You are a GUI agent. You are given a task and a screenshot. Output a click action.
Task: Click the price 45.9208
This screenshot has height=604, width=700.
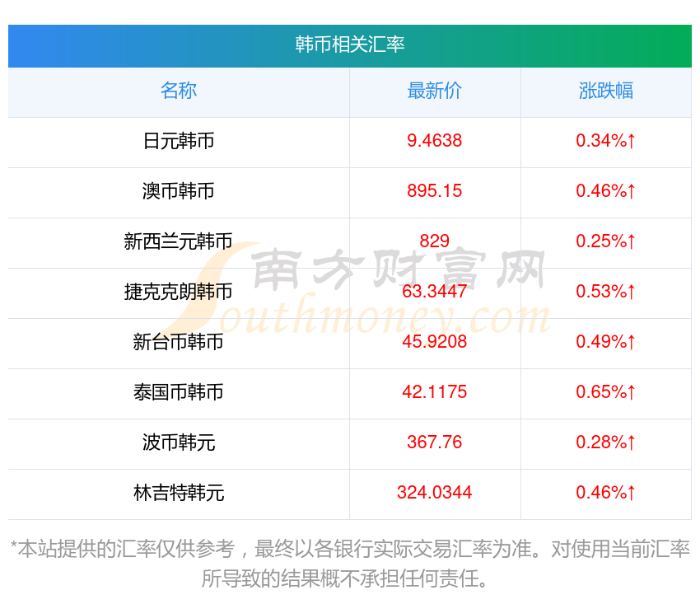(x=434, y=342)
